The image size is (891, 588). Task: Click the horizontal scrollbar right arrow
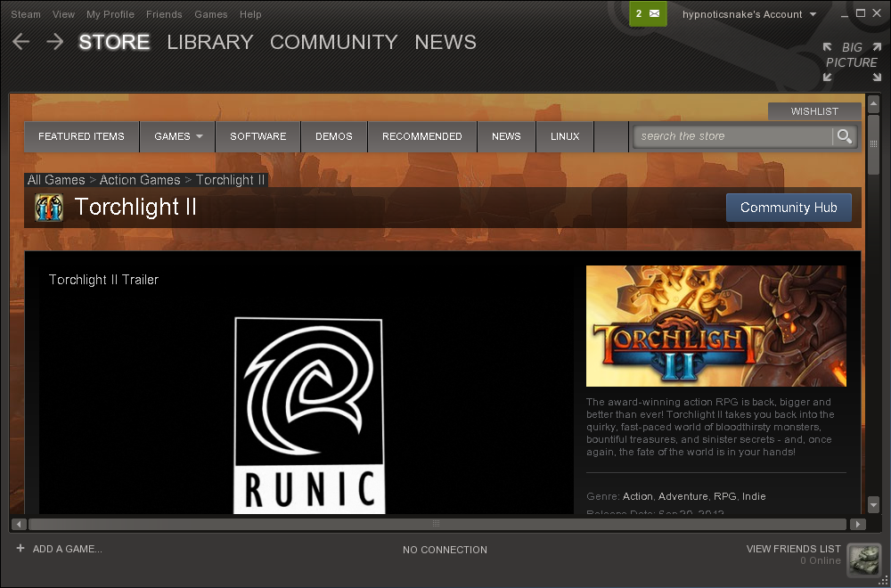point(857,524)
